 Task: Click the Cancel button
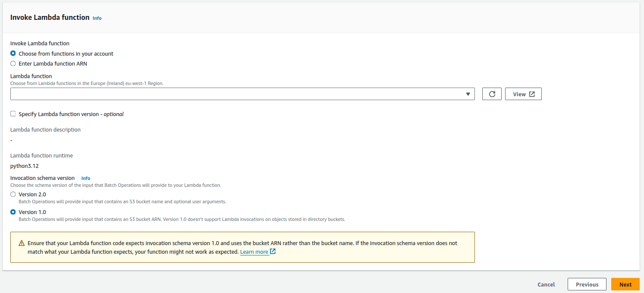(546, 284)
